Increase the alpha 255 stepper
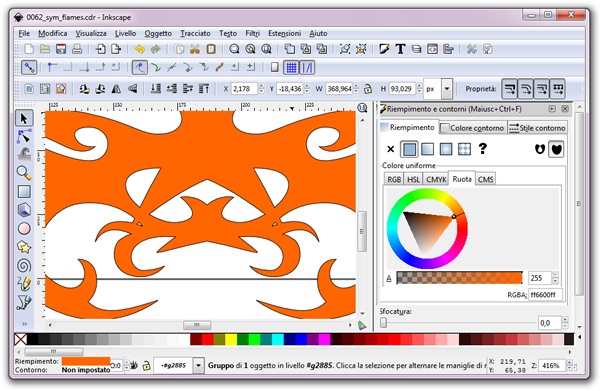Viewport: 600px width, 391px height. 555,274
